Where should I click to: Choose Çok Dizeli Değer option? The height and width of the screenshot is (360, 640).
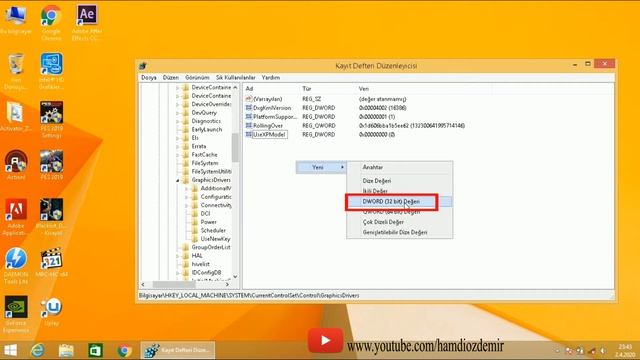[400, 222]
